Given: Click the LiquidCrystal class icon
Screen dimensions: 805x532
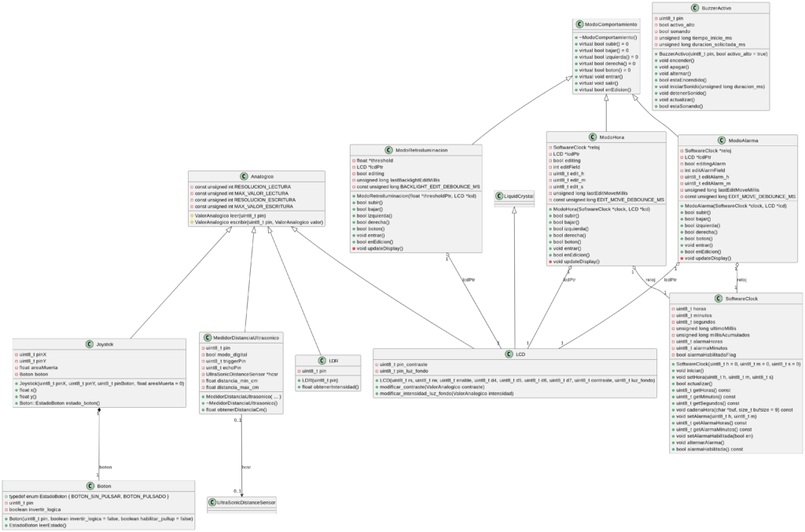Looking at the screenshot, I should tap(498, 194).
